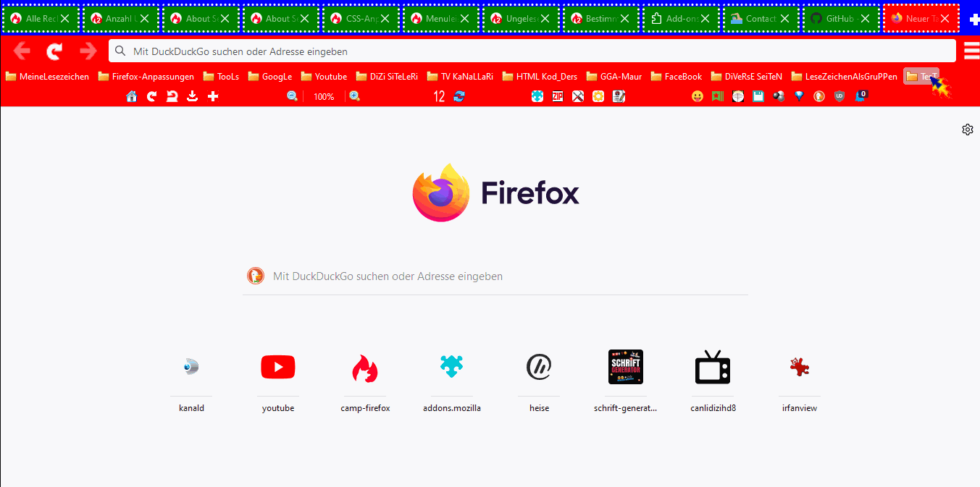Click the orange gear toolbar icon
The image size is (980, 487).
click(598, 96)
